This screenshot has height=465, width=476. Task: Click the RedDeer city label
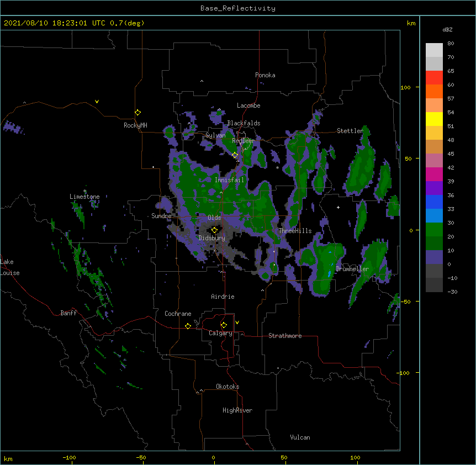(243, 141)
